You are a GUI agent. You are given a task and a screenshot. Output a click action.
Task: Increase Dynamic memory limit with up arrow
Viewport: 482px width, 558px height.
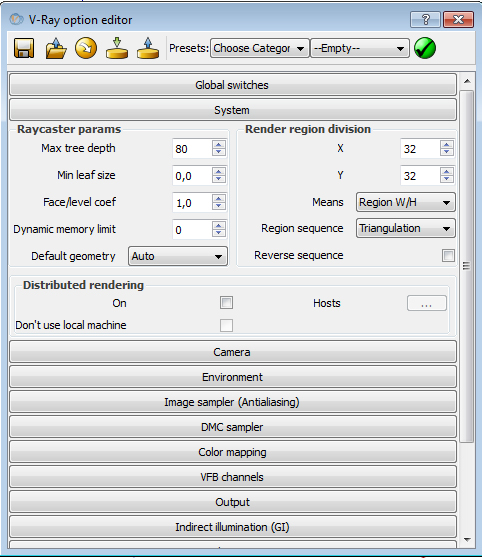click(x=219, y=225)
